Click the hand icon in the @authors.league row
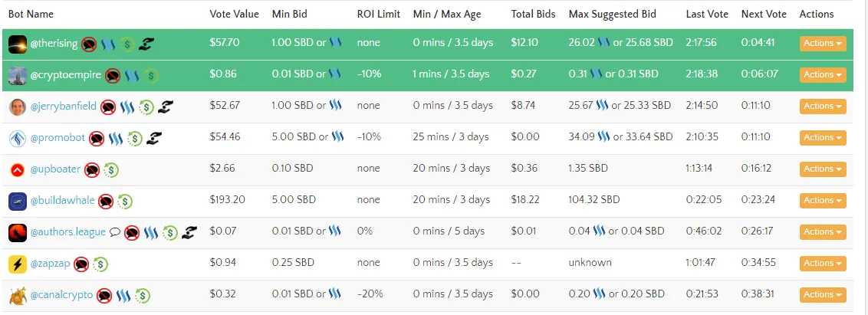The height and width of the screenshot is (315, 868). click(189, 233)
